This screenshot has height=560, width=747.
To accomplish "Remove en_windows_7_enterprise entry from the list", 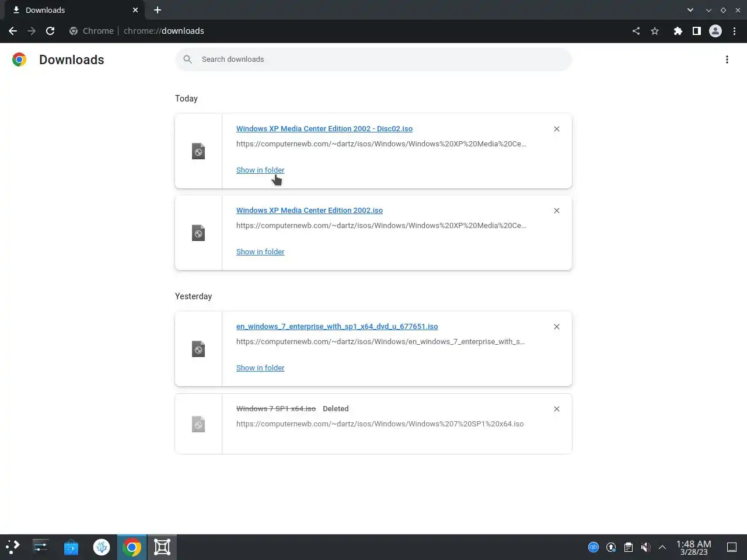I will click(x=557, y=327).
